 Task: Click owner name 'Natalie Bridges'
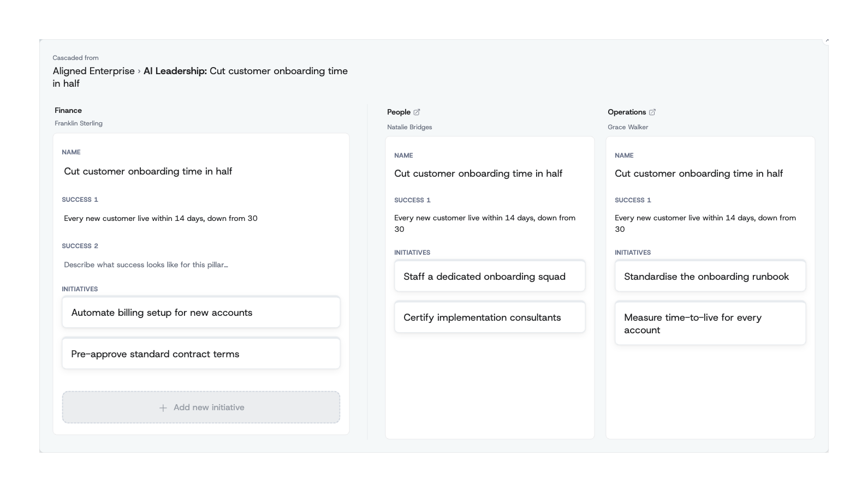[409, 127]
